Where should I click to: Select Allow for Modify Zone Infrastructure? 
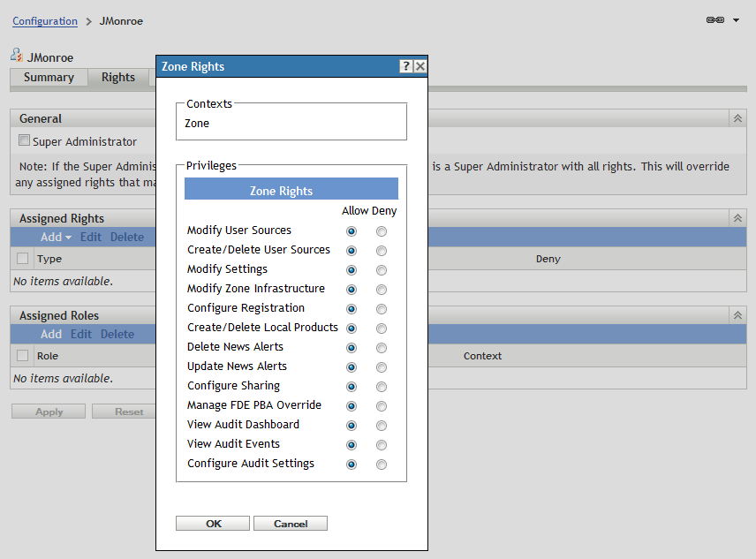coord(352,290)
